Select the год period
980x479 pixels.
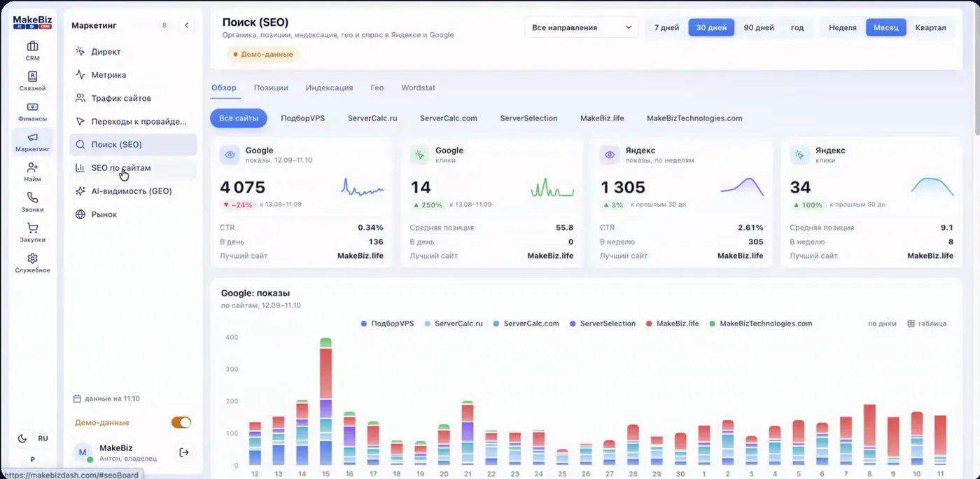pos(797,27)
